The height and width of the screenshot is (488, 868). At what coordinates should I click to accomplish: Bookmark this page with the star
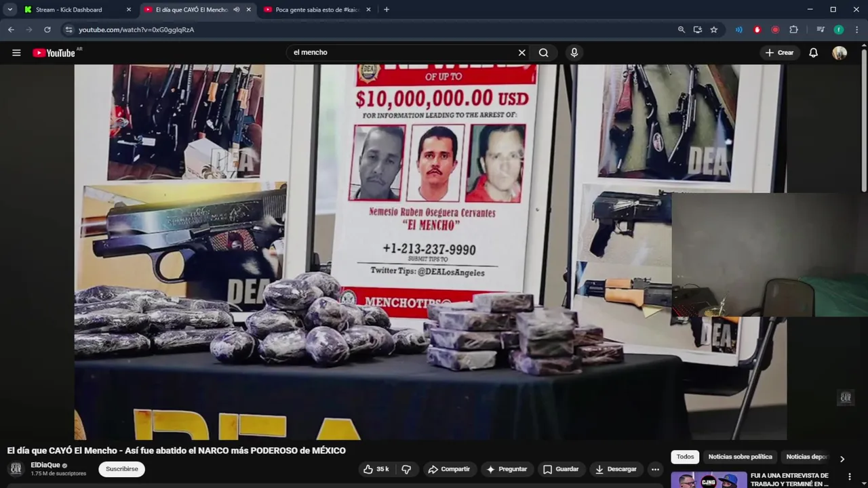714,30
